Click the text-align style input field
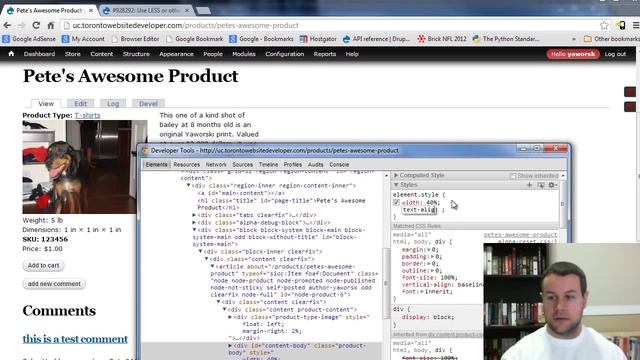Screen dimensions: 640x360 coord(419,210)
